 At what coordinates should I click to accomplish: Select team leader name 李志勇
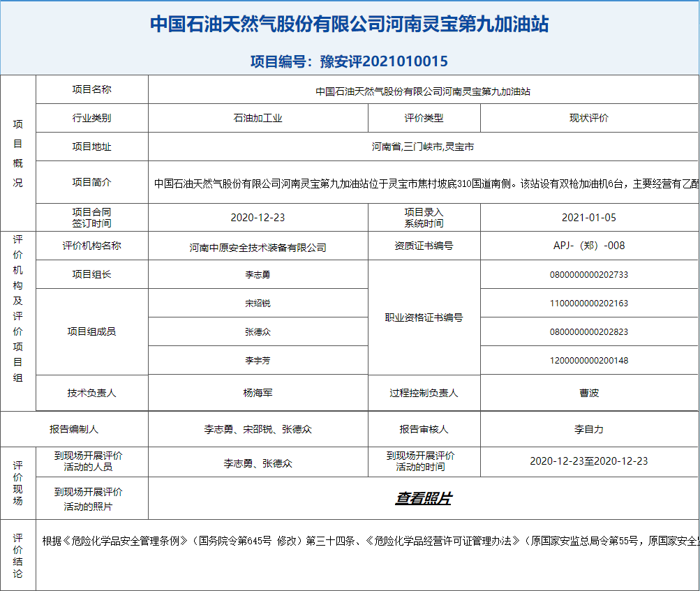(x=258, y=274)
